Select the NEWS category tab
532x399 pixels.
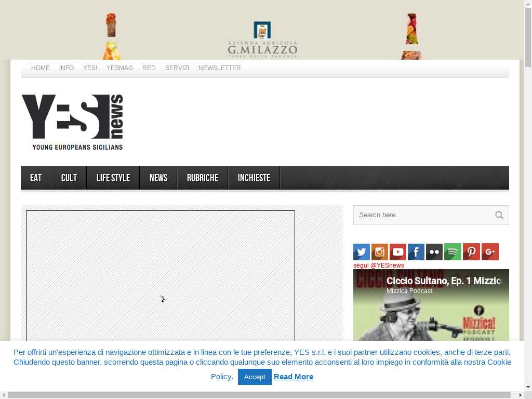pyautogui.click(x=158, y=178)
